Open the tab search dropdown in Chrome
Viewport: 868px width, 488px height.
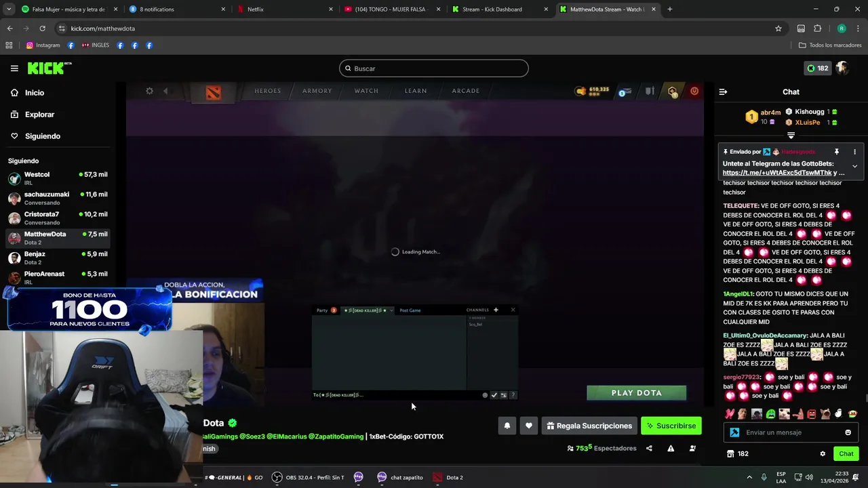(7, 9)
